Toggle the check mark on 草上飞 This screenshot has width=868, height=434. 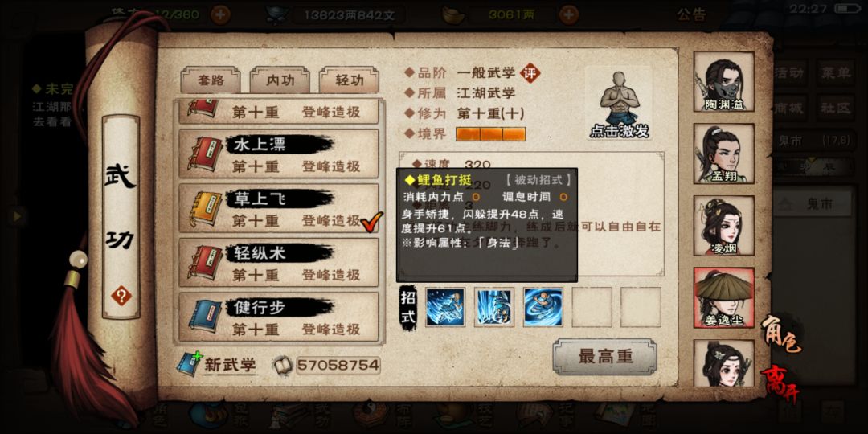pos(371,222)
